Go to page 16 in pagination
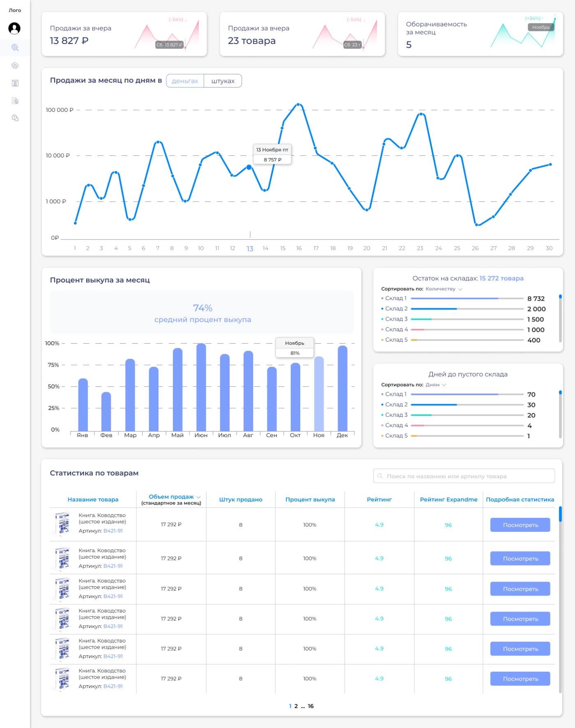This screenshot has width=575, height=728. pyautogui.click(x=311, y=706)
